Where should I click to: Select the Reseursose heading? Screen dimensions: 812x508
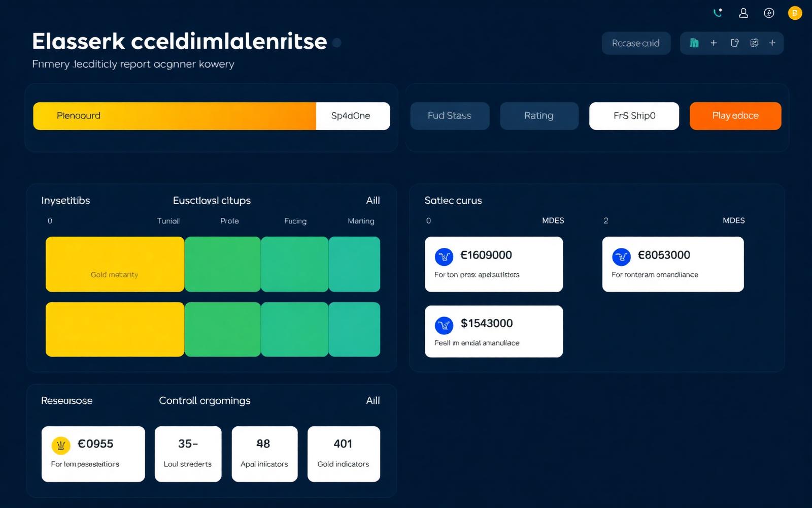66,401
